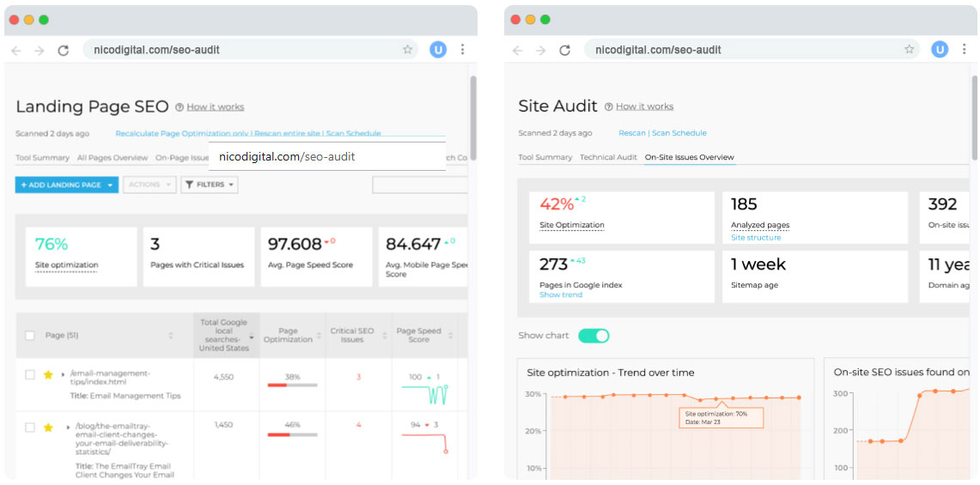Click help icon beside Landing Page SEO title

point(180,107)
